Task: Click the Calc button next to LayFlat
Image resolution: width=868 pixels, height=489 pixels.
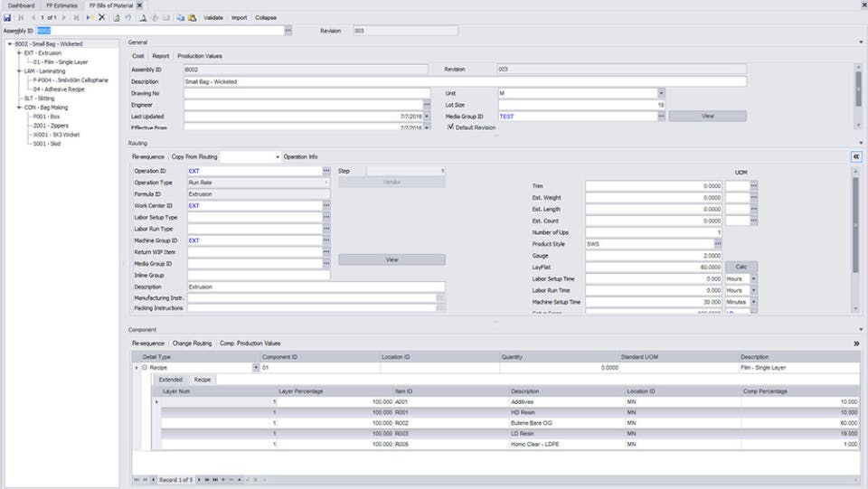Action: (741, 268)
